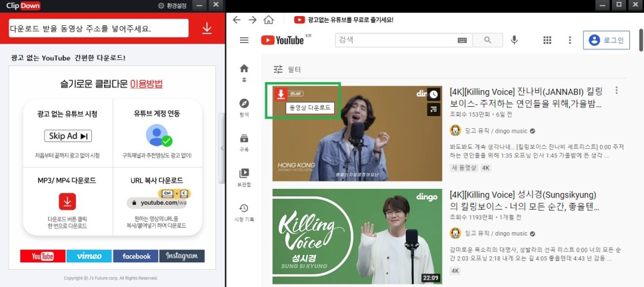Open the on-screen keyboard icon

pyautogui.click(x=462, y=40)
